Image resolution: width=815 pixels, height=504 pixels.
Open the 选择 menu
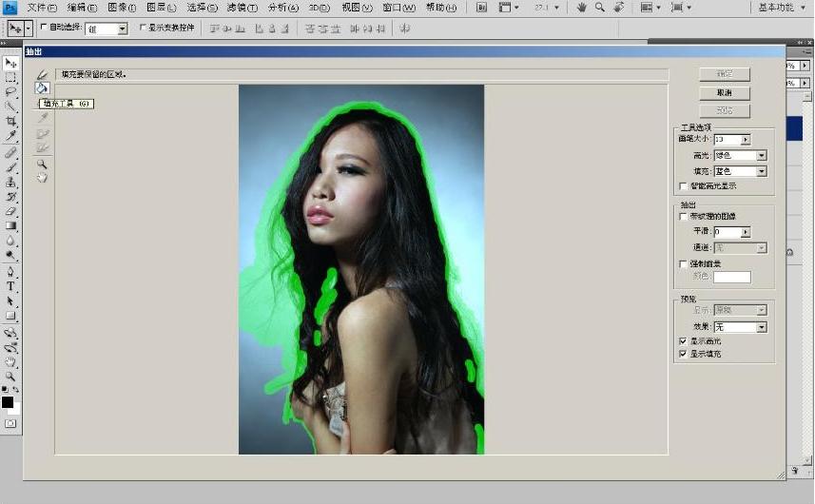click(x=202, y=8)
